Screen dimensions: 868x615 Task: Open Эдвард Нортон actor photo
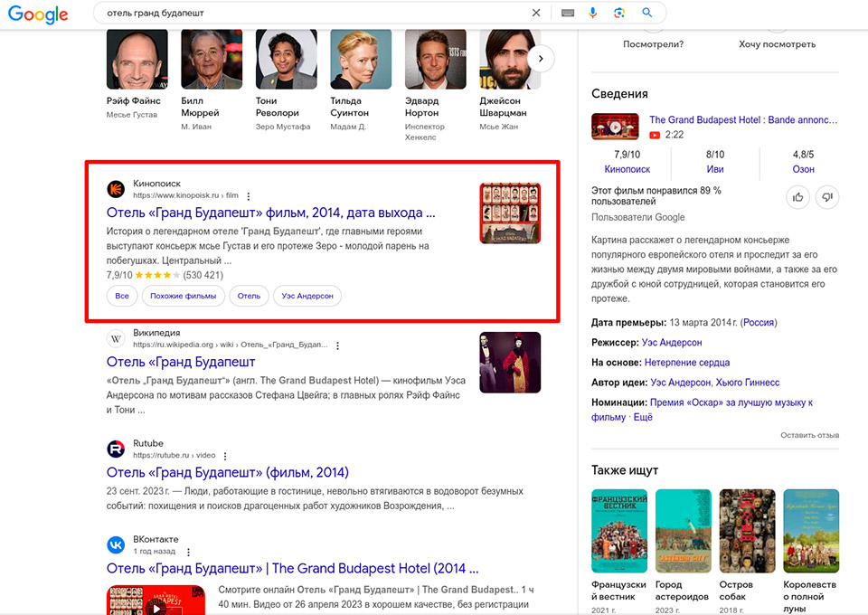(436, 59)
